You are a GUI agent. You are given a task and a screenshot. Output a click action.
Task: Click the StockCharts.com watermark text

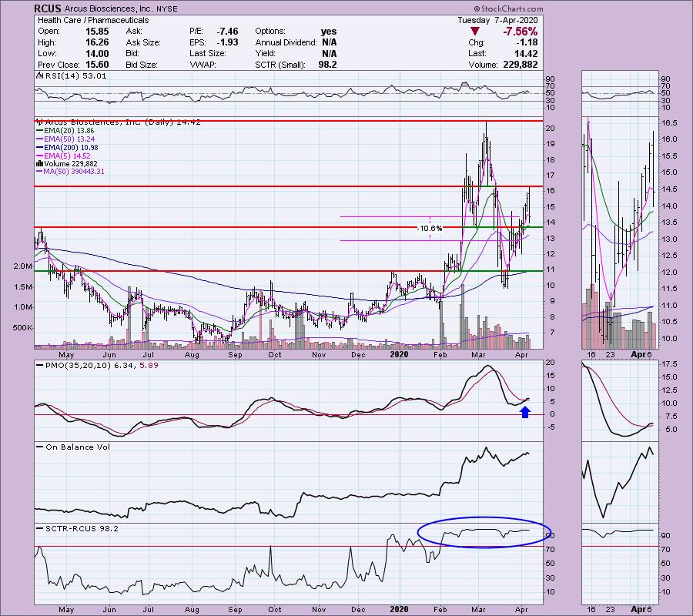pyautogui.click(x=508, y=8)
